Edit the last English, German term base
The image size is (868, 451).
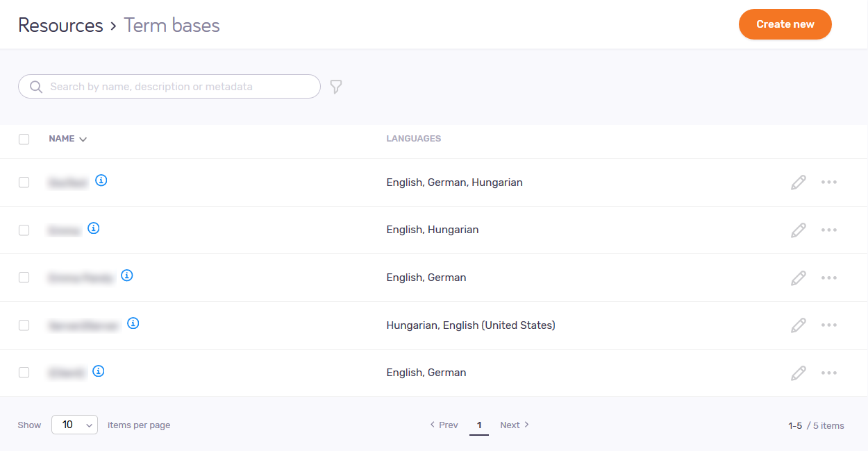click(x=798, y=373)
